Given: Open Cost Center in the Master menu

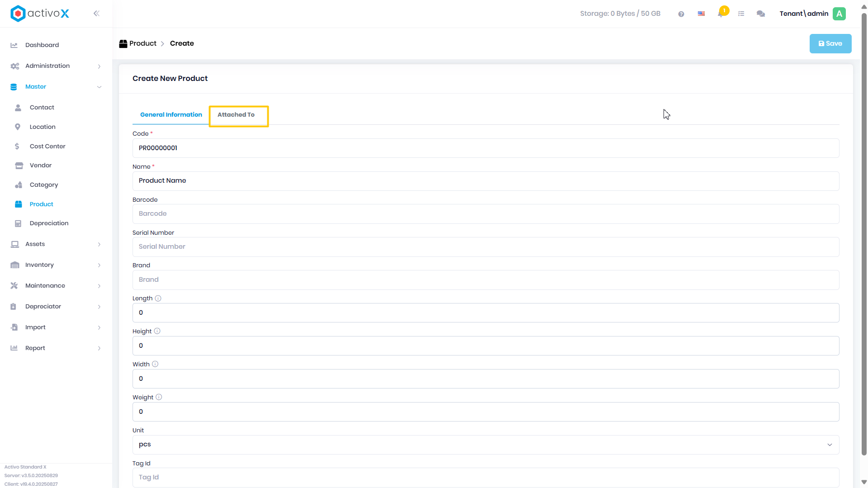Looking at the screenshot, I should coord(47,147).
